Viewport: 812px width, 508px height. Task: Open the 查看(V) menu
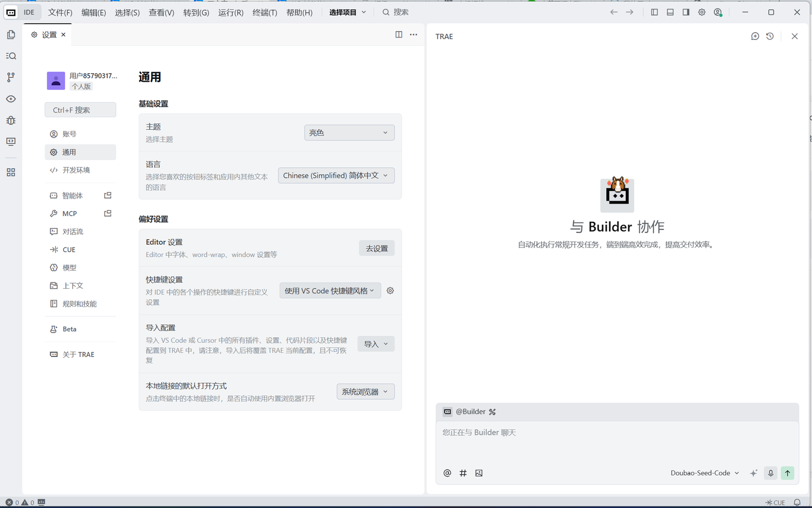(x=161, y=12)
